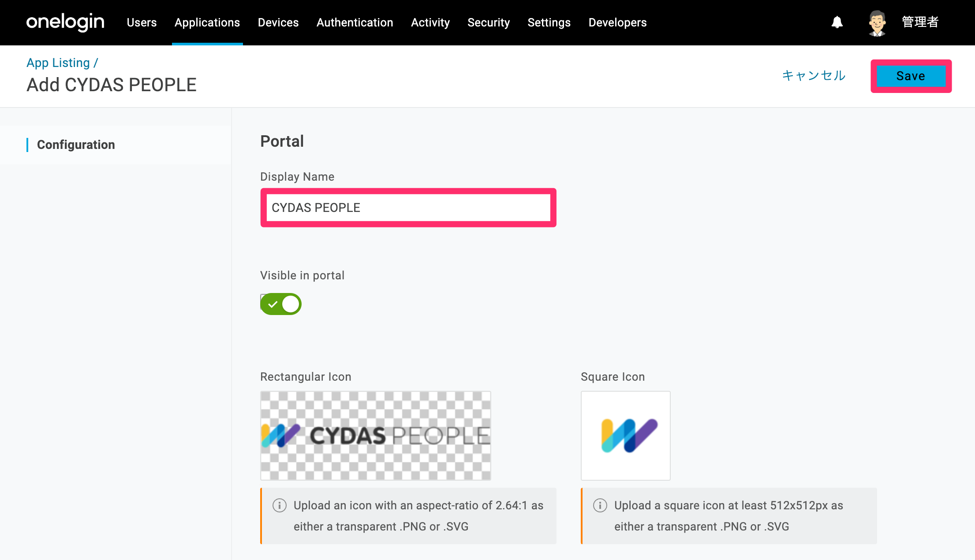Viewport: 975px width, 560px height.
Task: Toggle the Visible in portal switch
Action: [281, 304]
